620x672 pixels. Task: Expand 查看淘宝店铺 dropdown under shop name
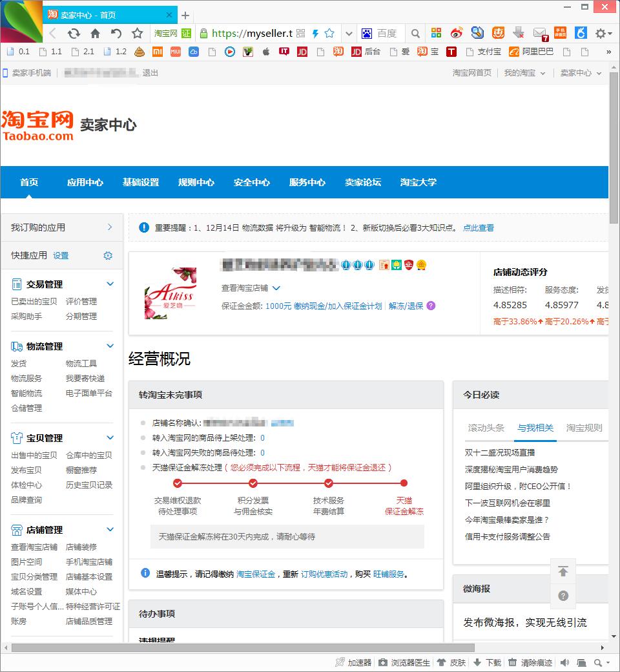[276, 288]
